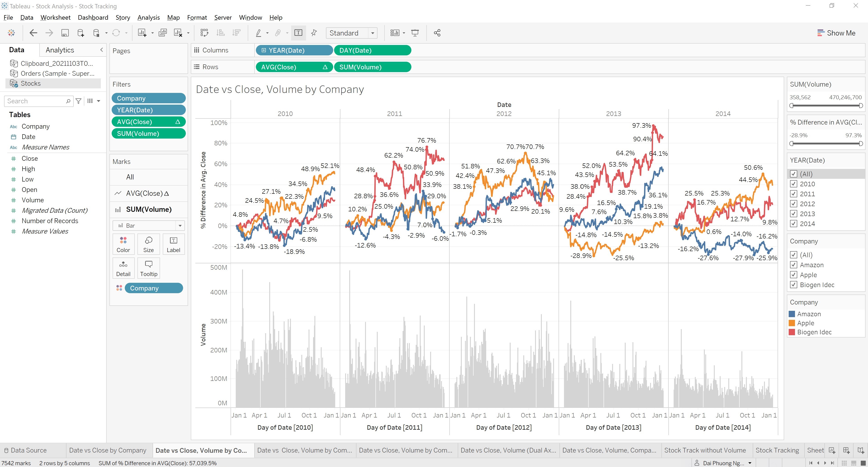868x467 pixels.
Task: Click the Swap Rows and Columns icon
Action: 204,33
